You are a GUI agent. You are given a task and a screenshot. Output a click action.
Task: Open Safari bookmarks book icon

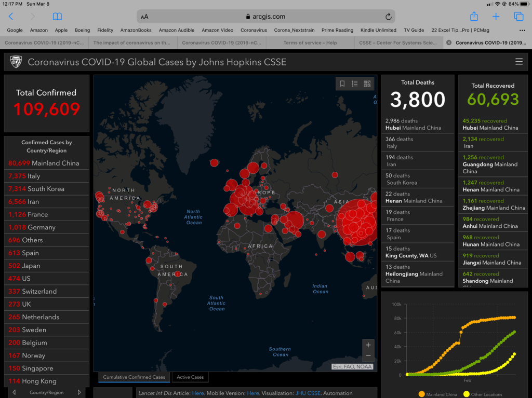point(57,17)
